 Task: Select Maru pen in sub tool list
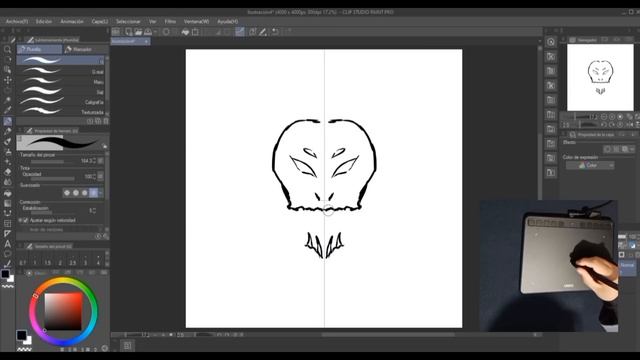(x=60, y=82)
